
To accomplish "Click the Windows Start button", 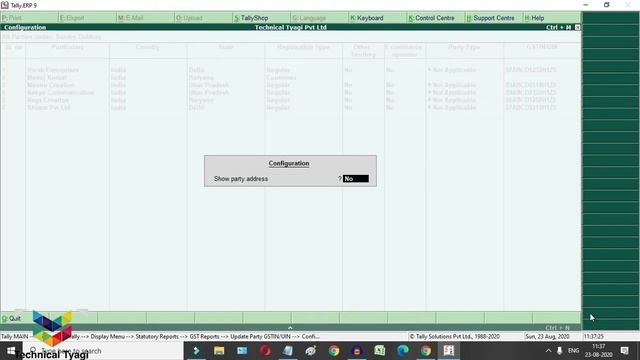I will [11, 351].
